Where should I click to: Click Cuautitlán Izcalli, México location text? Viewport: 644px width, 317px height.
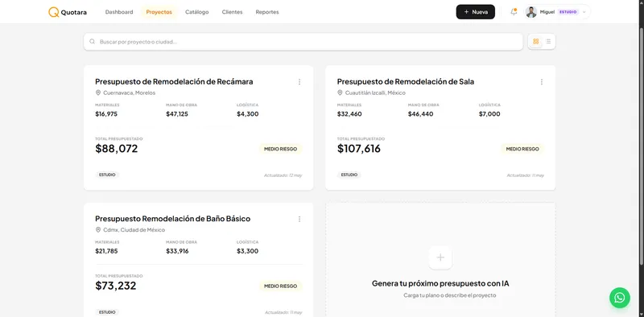click(x=375, y=93)
